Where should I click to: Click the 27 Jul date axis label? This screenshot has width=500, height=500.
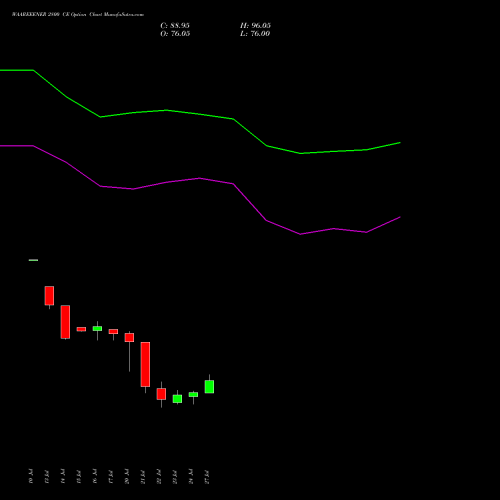click(207, 476)
